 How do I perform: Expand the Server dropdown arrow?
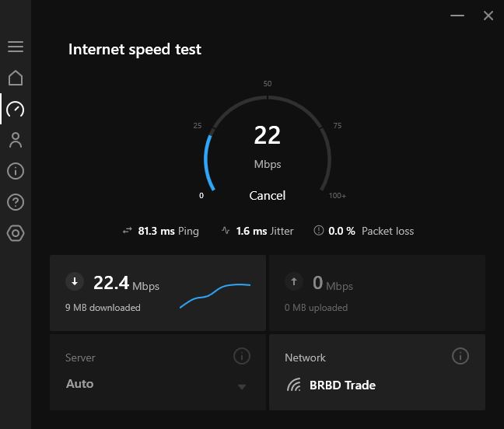(242, 386)
